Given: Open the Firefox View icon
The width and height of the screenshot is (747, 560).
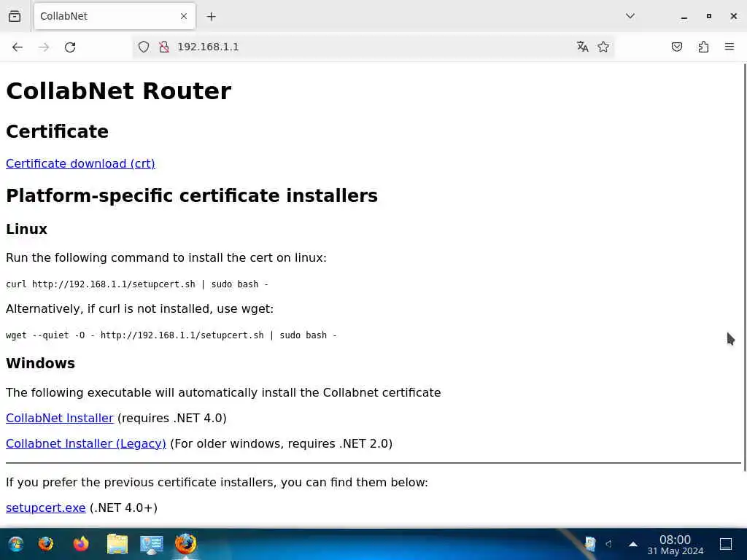Looking at the screenshot, I should [x=15, y=16].
